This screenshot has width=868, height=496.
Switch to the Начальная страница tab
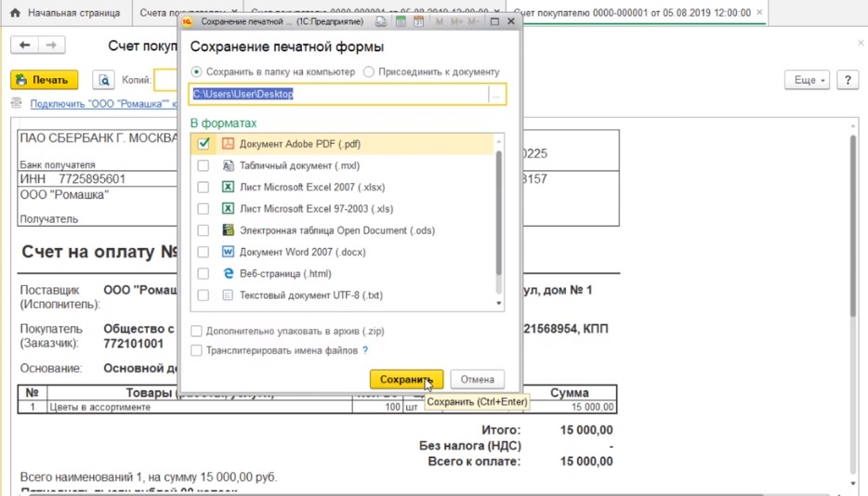[72, 14]
